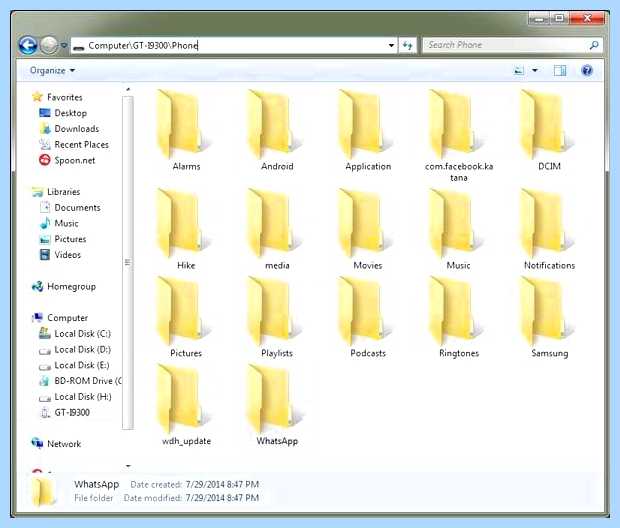
Task: Click the Date created value in details pane
Action: [222, 484]
